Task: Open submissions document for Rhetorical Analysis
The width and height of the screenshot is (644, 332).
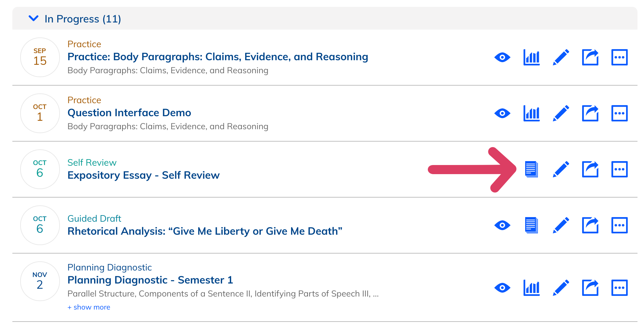Action: point(531,225)
